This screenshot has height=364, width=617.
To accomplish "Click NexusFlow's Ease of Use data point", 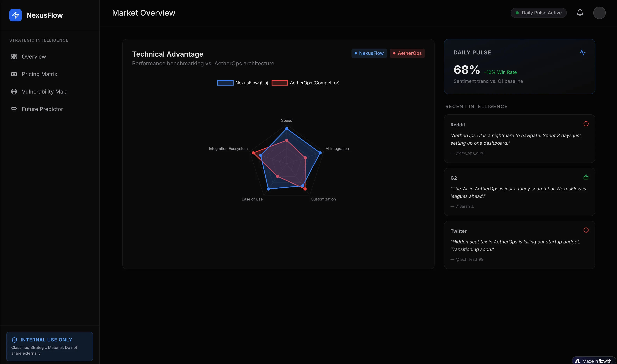I will click(x=268, y=189).
